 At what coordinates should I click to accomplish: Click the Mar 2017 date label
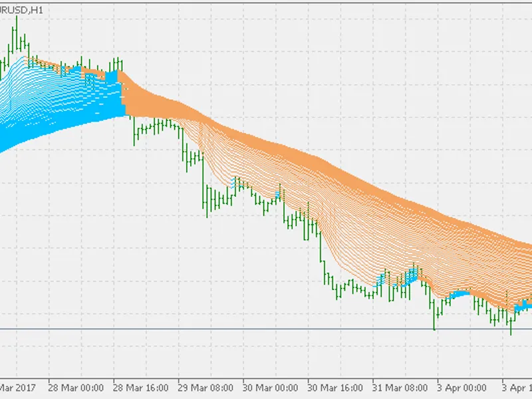click(18, 388)
